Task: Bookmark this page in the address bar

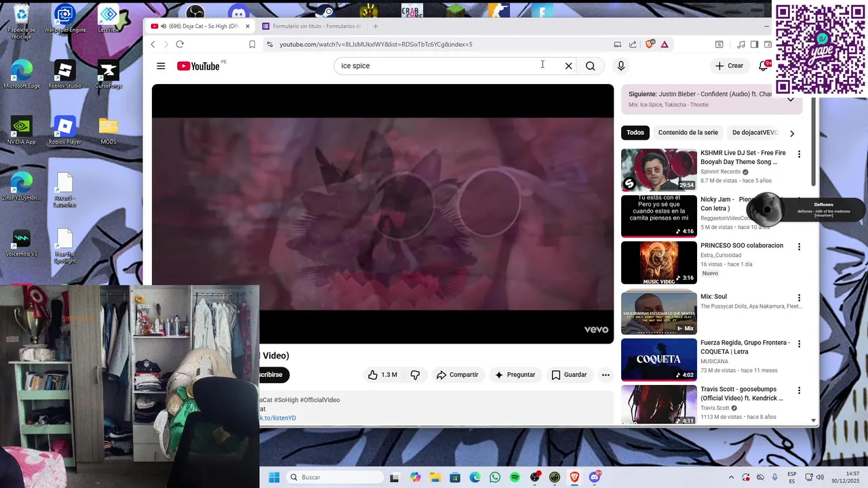Action: 252,44
